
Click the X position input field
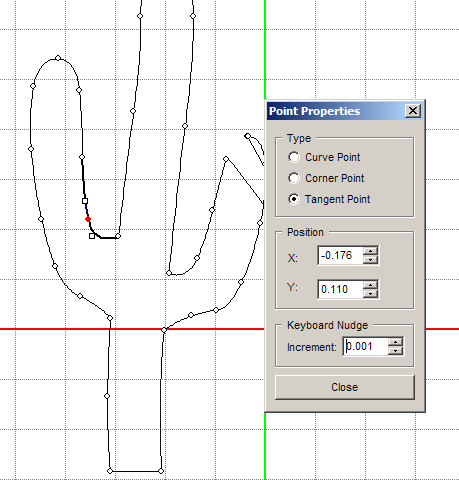pyautogui.click(x=340, y=256)
